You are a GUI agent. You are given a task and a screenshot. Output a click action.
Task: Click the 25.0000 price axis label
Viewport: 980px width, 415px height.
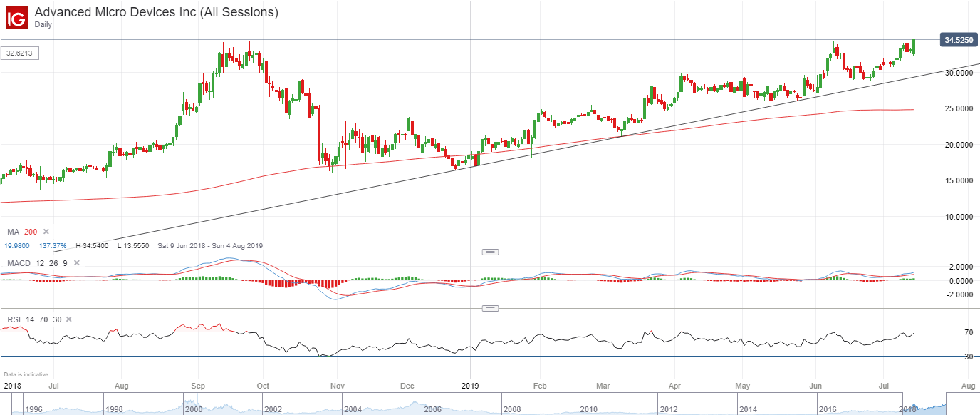[959, 108]
